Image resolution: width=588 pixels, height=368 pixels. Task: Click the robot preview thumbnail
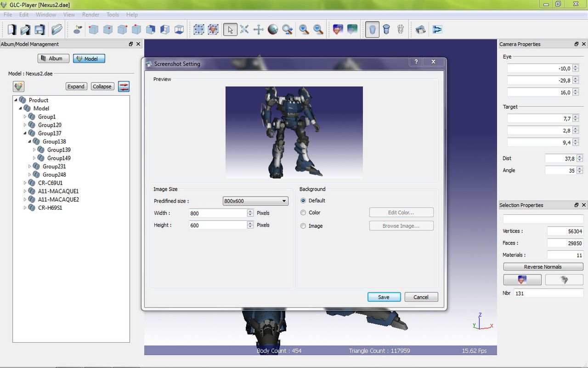pos(294,132)
